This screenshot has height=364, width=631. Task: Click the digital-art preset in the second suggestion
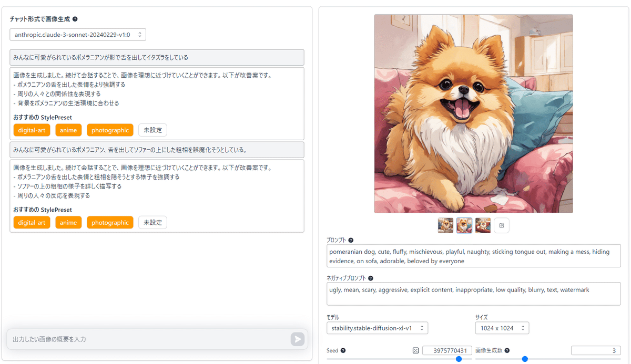31,222
